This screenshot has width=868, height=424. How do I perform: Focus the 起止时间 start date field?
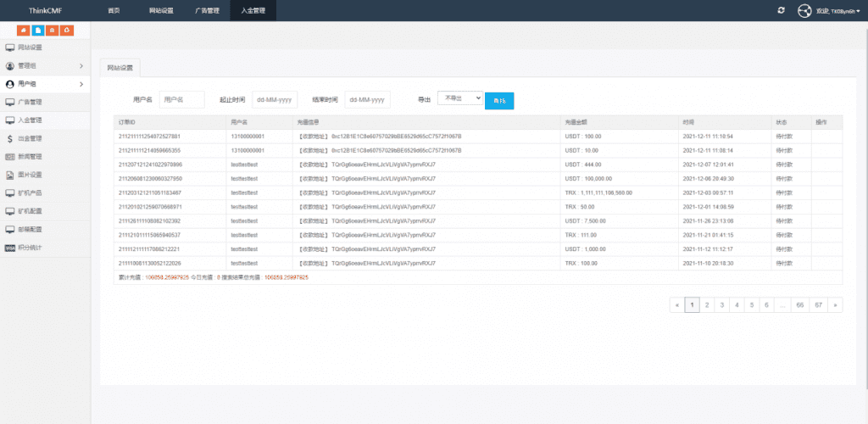click(x=275, y=99)
